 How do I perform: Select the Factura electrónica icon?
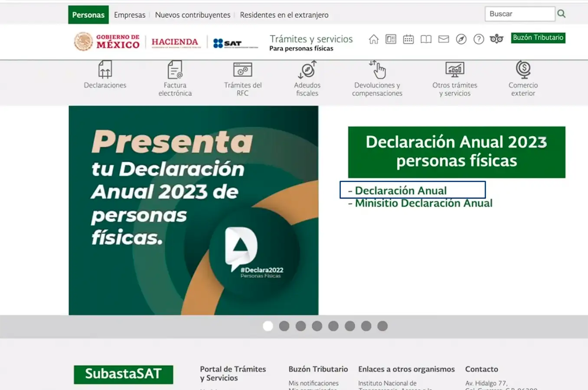click(x=175, y=69)
